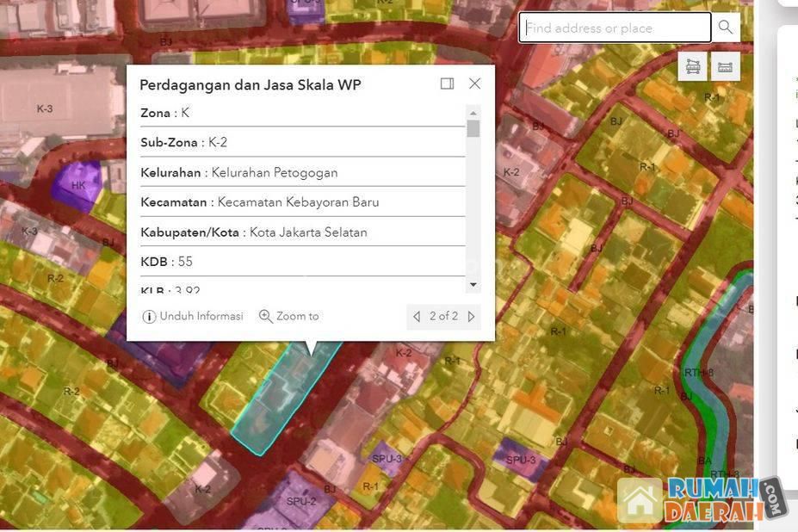Click popup scrollbar up arrow

473,112
